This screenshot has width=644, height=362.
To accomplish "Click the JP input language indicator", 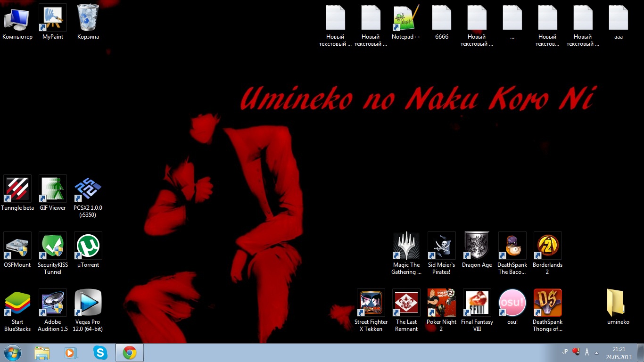I will pos(565,352).
